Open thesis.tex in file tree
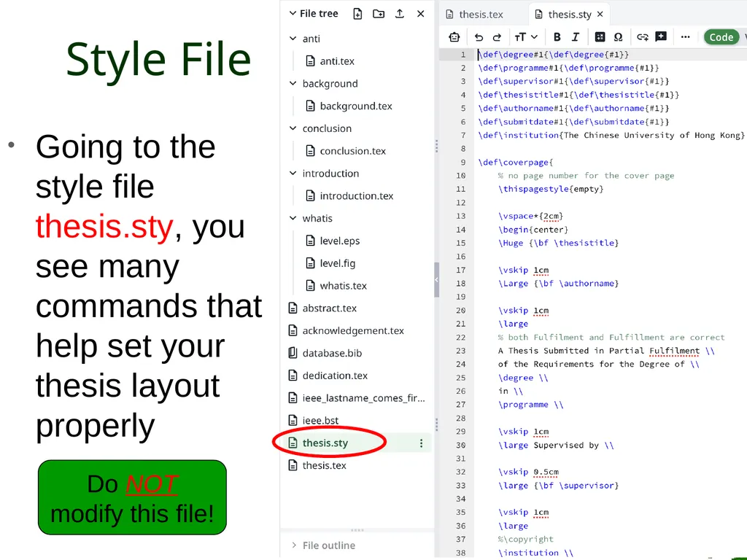This screenshot has width=747, height=560. (x=324, y=465)
